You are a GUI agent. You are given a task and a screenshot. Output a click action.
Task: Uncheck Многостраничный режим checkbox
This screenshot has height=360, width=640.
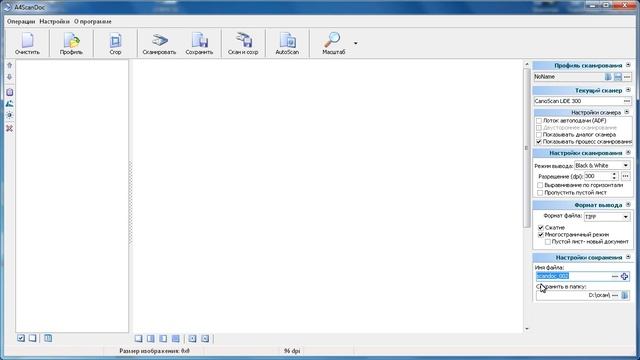[x=541, y=235]
